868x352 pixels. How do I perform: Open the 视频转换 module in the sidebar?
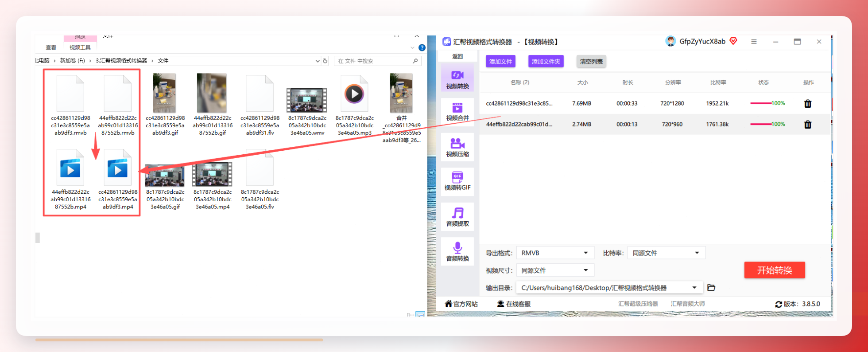pos(457,78)
